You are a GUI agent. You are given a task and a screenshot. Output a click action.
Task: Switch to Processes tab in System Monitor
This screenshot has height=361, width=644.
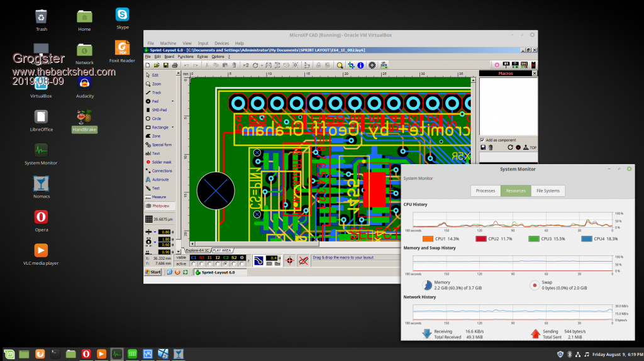(485, 191)
